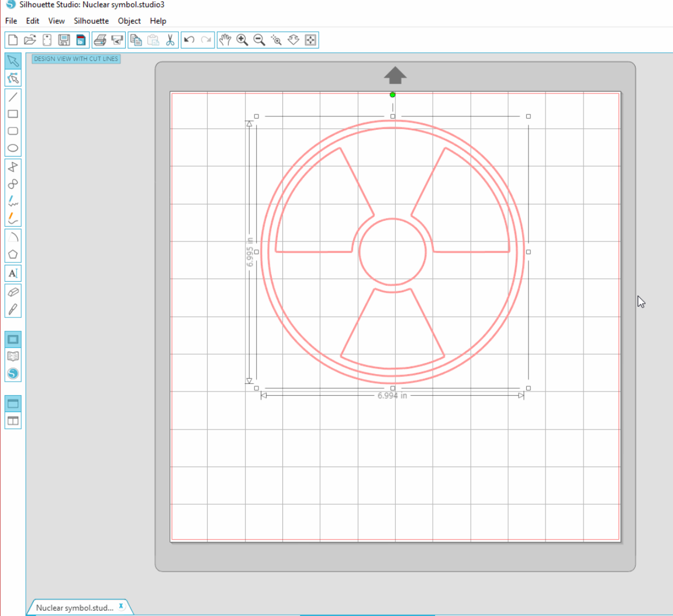Select the Draw a Polygon tool

(13, 167)
